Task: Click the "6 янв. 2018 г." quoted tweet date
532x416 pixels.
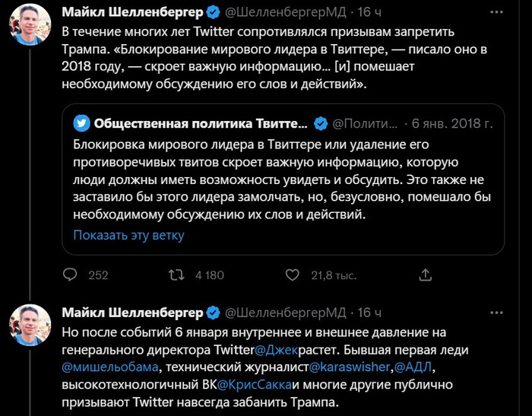Action: click(x=453, y=123)
